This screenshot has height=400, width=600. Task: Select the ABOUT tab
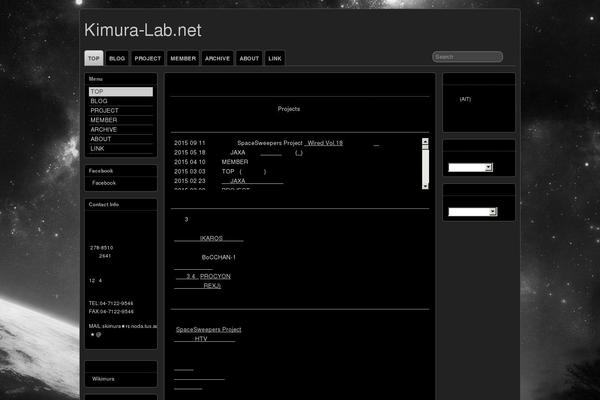coord(249,58)
